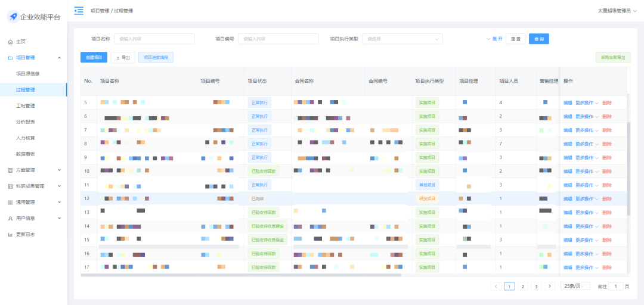Open the 项目执行类型 select dropdown
Image resolution: width=644 pixels, height=305 pixels.
(402, 39)
